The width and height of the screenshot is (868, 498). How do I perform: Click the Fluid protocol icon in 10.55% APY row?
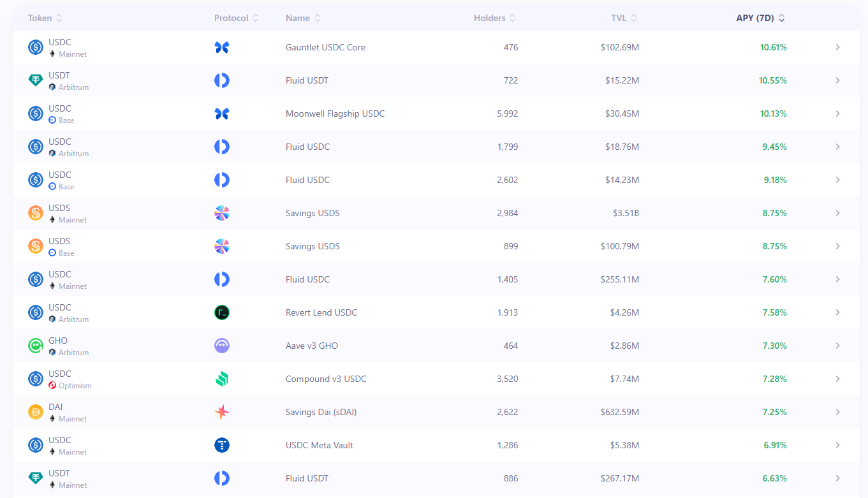[222, 80]
